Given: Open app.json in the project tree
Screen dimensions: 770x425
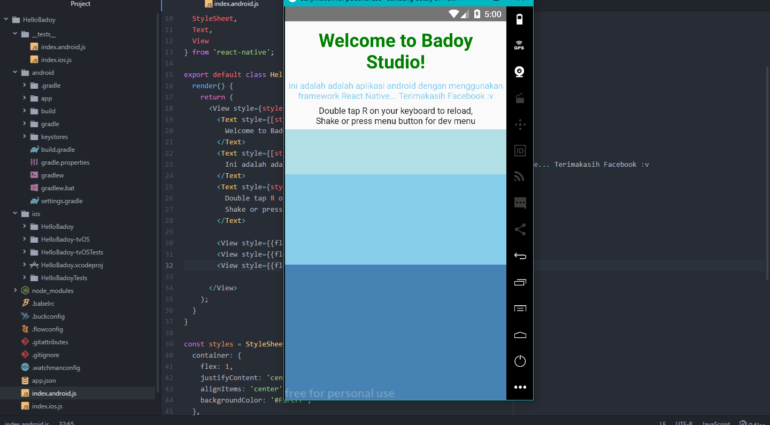Looking at the screenshot, I should (44, 380).
